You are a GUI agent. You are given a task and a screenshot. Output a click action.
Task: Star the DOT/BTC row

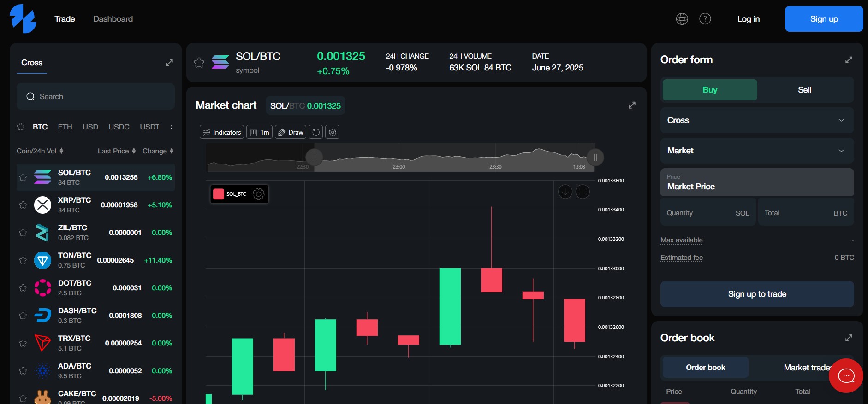coord(23,288)
